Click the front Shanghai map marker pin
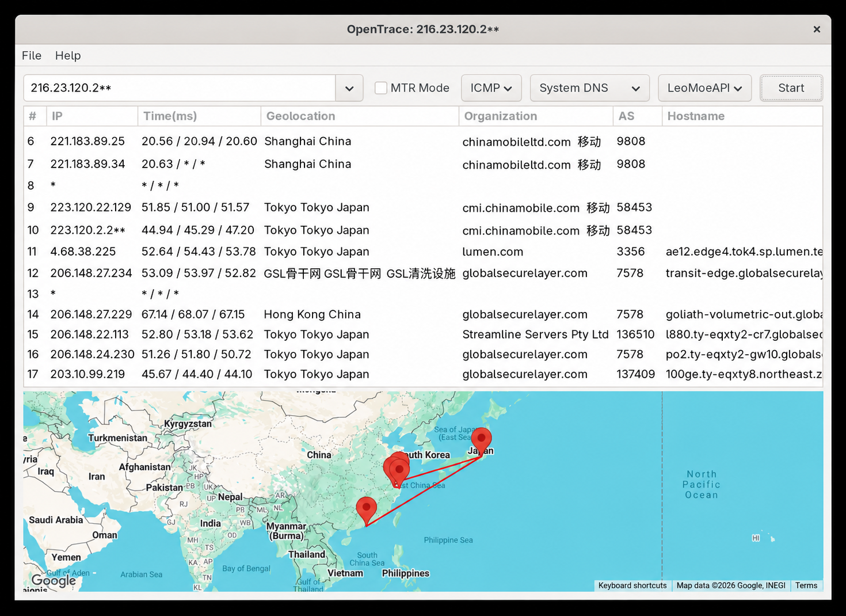846x616 pixels. point(399,474)
